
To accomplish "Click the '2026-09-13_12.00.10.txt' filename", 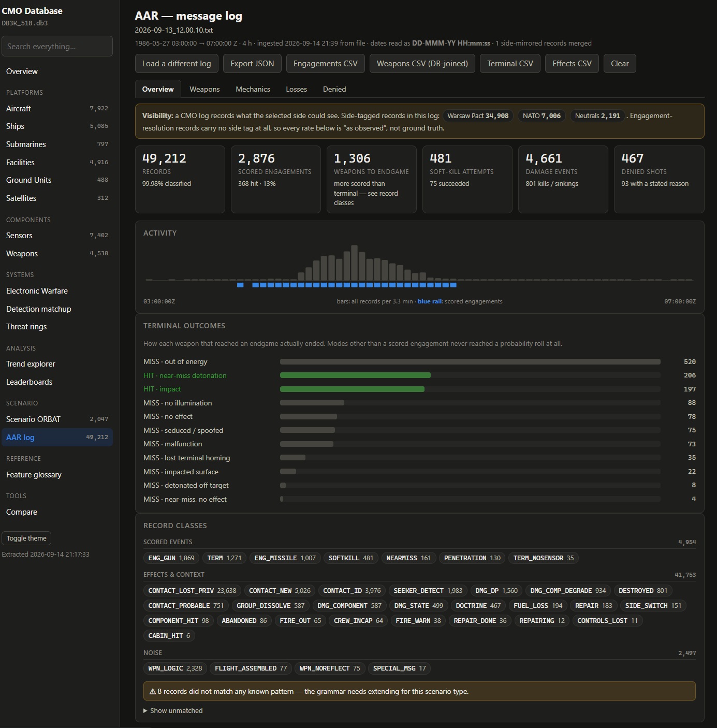I will click(174, 30).
